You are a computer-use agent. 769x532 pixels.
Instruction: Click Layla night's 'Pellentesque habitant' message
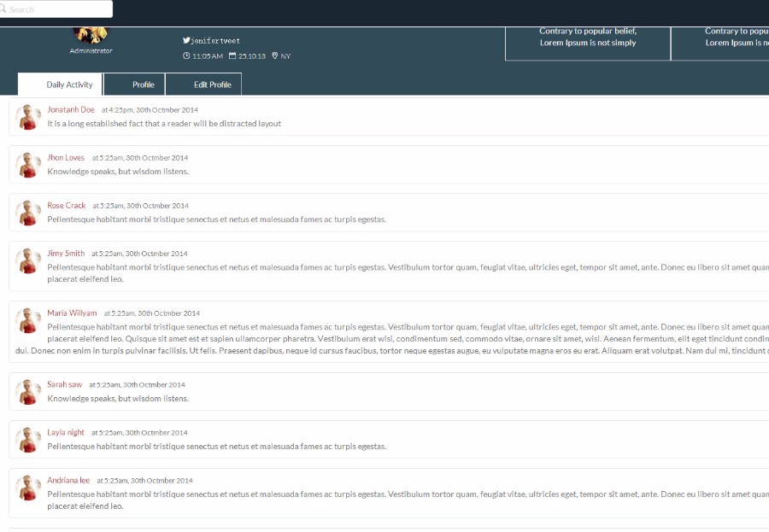pos(217,447)
